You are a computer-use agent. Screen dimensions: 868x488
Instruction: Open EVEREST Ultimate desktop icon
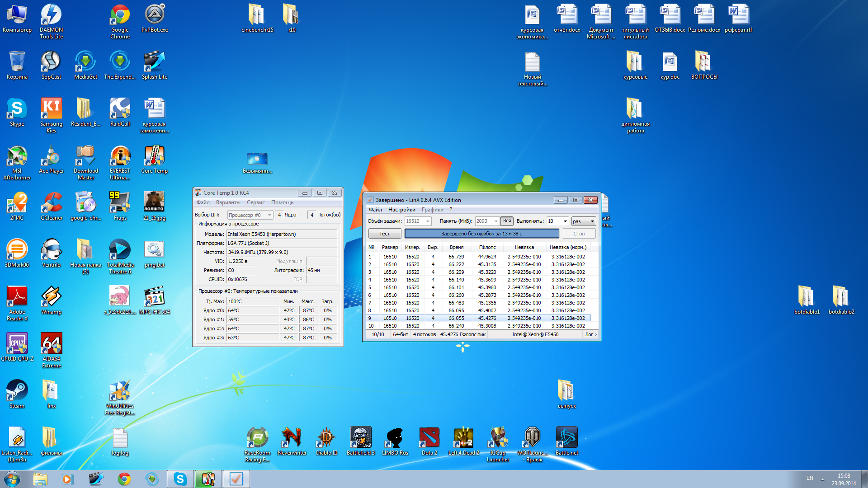pyautogui.click(x=120, y=157)
